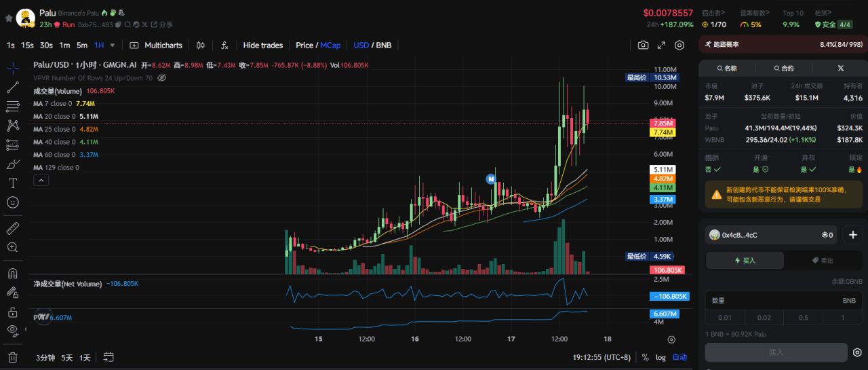
Task: Click the trash icon to remove drawings
Action: [x=12, y=357]
